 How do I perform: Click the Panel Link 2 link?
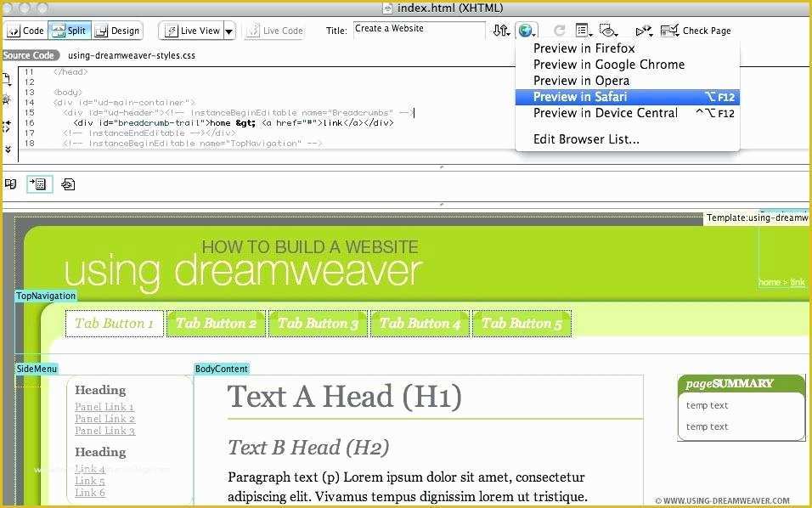[104, 419]
